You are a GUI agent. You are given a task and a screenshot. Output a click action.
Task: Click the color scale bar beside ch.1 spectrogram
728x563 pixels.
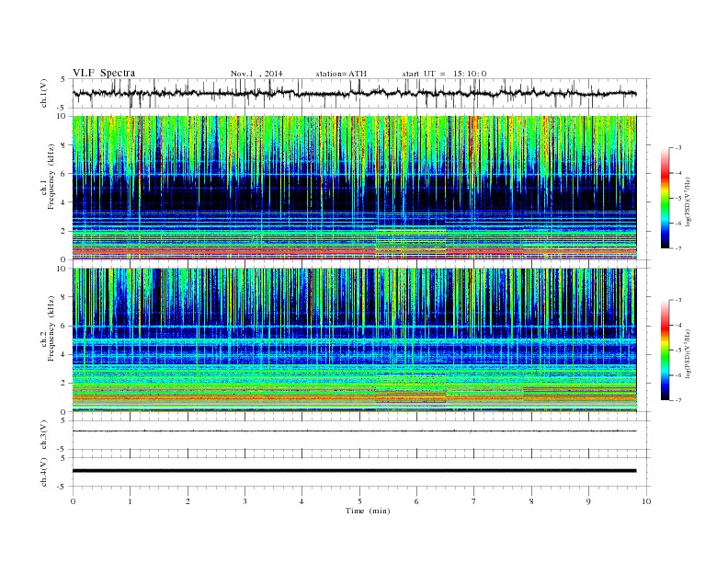coord(665,198)
